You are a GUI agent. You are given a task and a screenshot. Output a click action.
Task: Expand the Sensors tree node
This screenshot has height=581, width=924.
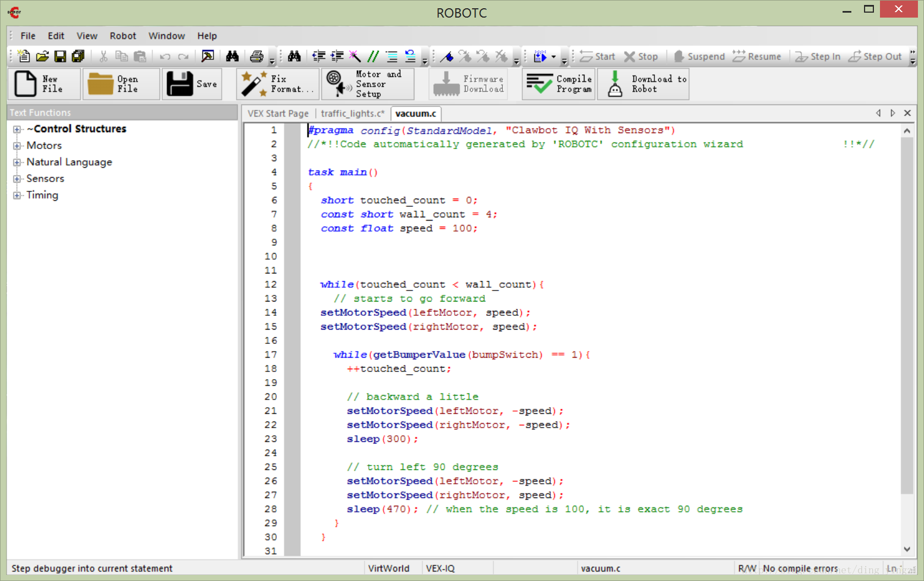pyautogui.click(x=17, y=179)
